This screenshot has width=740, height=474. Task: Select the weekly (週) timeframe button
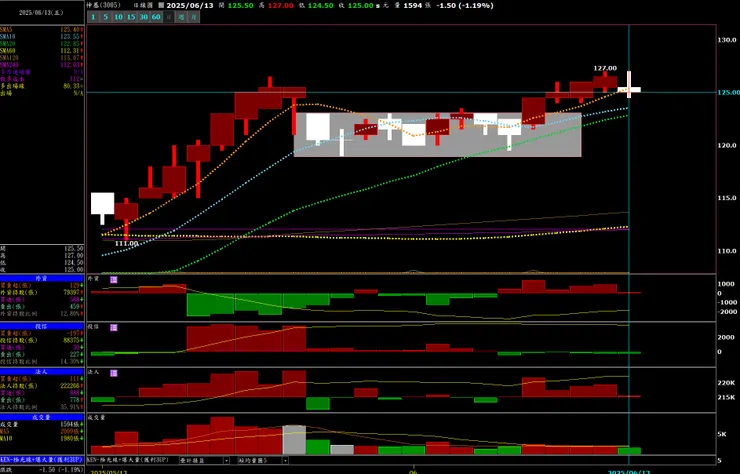181,17
